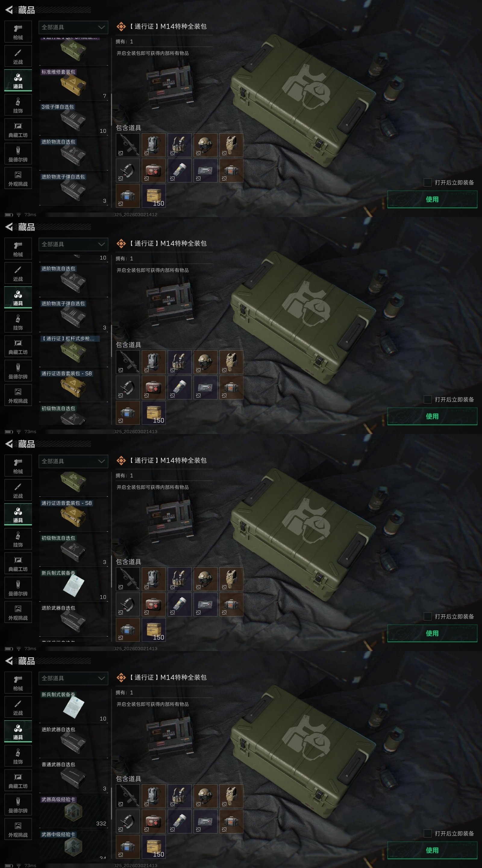Choose the 3级子弹自选包 item
This screenshot has height=868, width=482.
pos(74,119)
